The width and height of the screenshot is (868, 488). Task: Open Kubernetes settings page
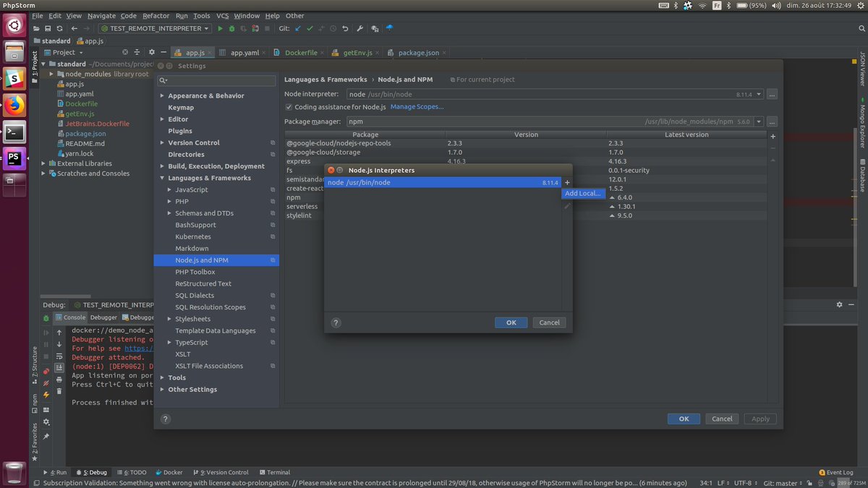click(x=193, y=236)
